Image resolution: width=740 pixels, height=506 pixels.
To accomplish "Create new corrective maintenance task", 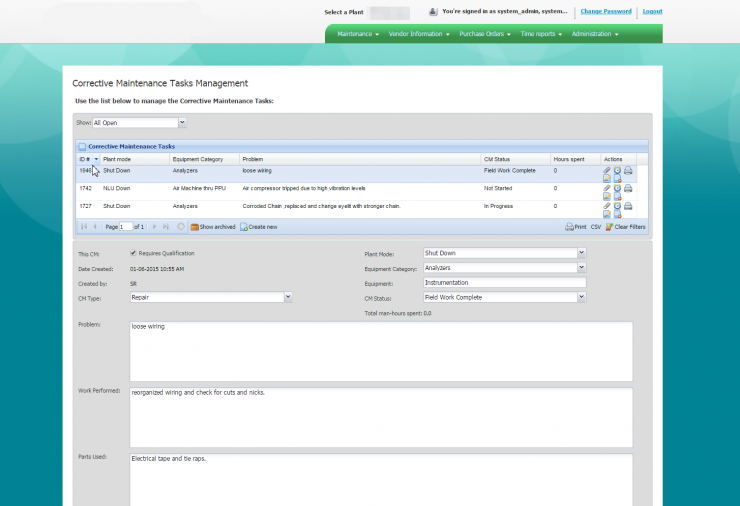I will [259, 227].
